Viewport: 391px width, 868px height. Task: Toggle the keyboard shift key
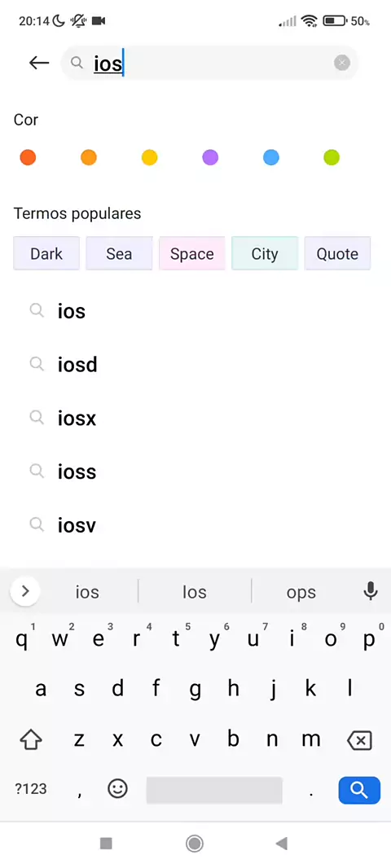[31, 739]
